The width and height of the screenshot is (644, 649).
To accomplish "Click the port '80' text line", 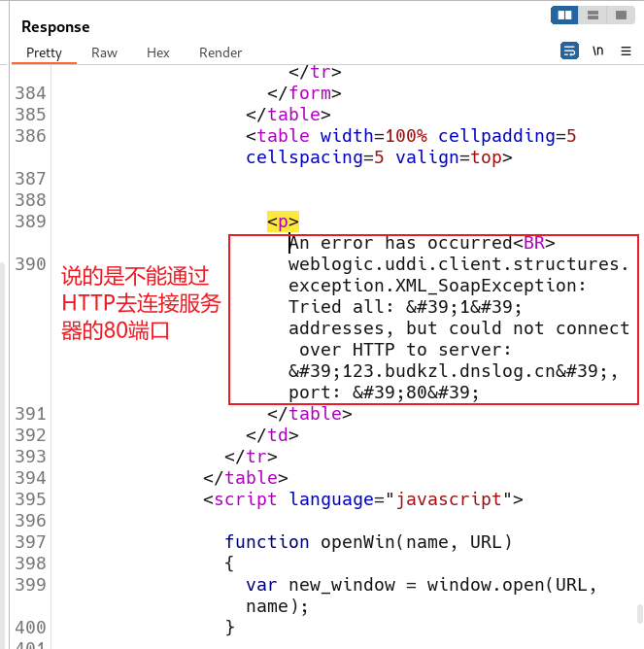I will 384,393.
